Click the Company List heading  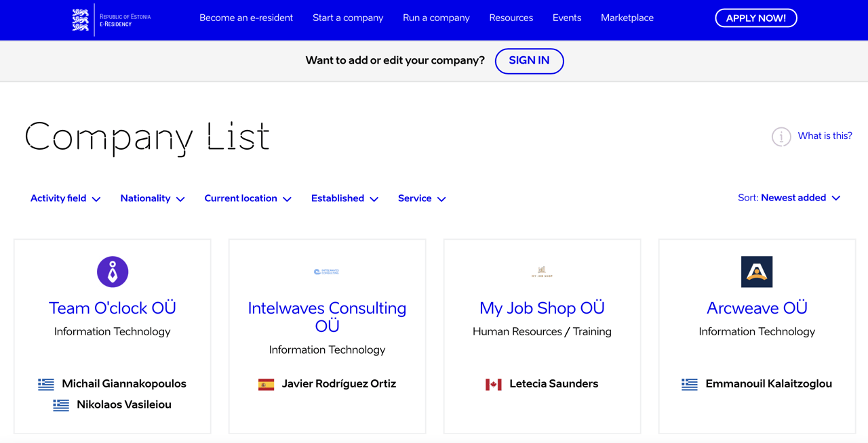tap(147, 138)
